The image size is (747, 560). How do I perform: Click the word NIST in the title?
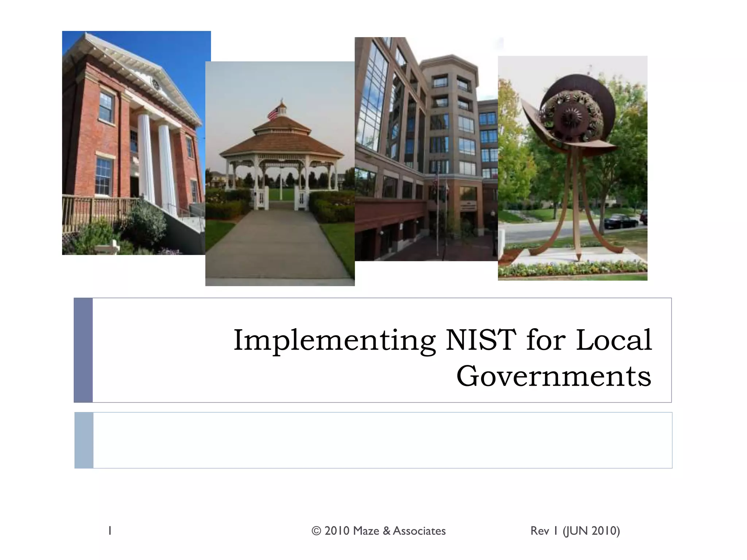pyautogui.click(x=481, y=340)
